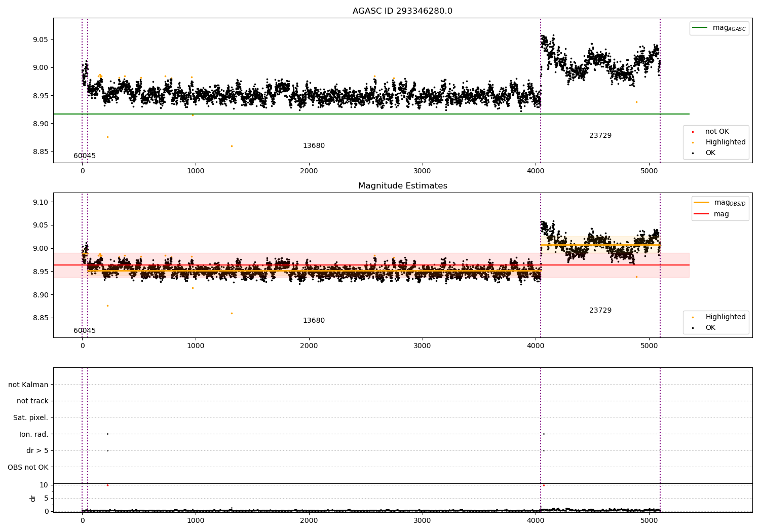Click the 'dr > 5' axis label
This screenshot has width=760, height=532.
[x=37, y=451]
